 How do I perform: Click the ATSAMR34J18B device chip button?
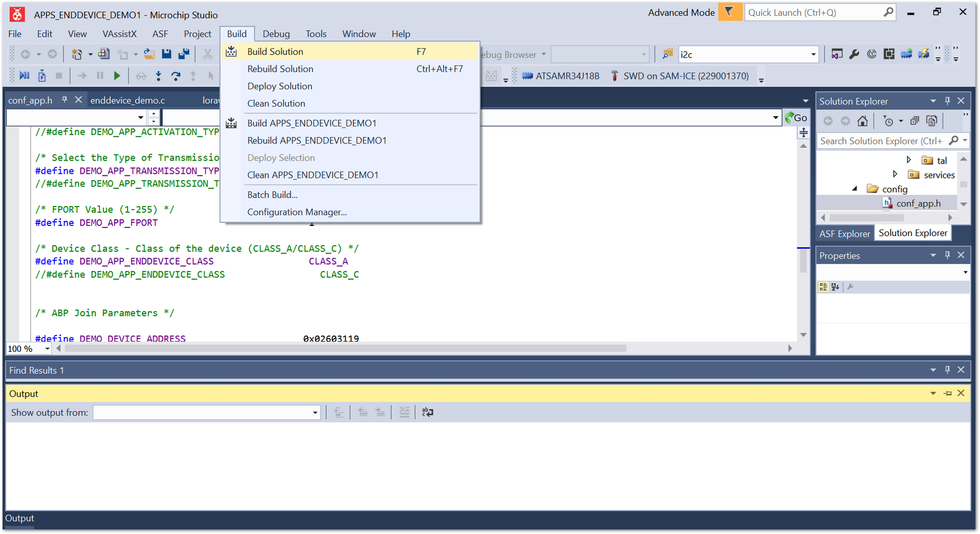[560, 76]
